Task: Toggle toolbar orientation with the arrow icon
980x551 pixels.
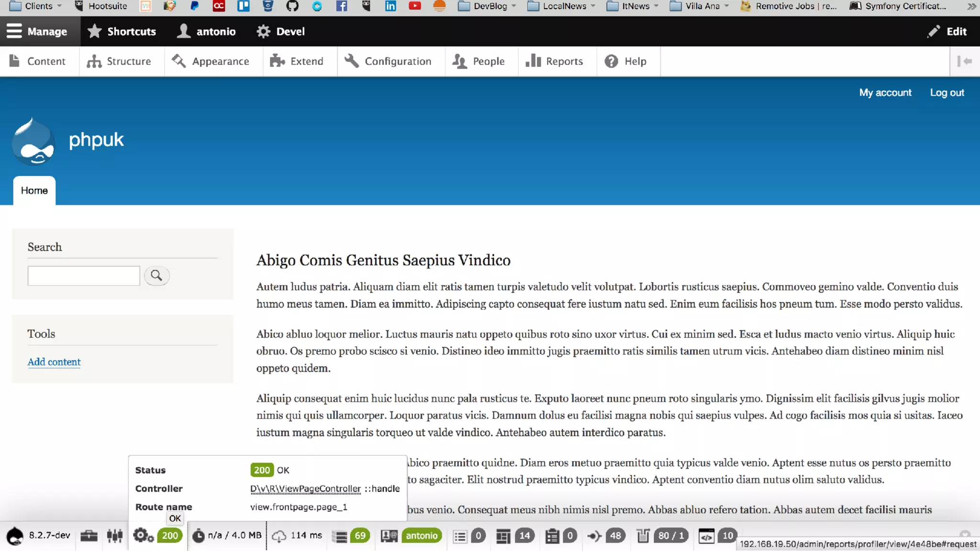Action: point(965,61)
